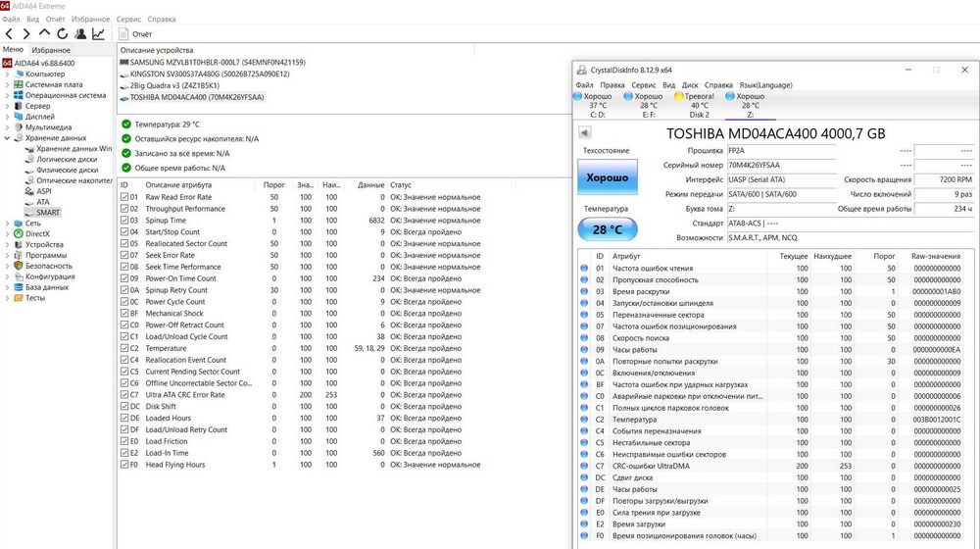Viewport: 980px width, 549px height.
Task: Open the Диск menu in CrystalDiskInfo
Action: pos(690,85)
